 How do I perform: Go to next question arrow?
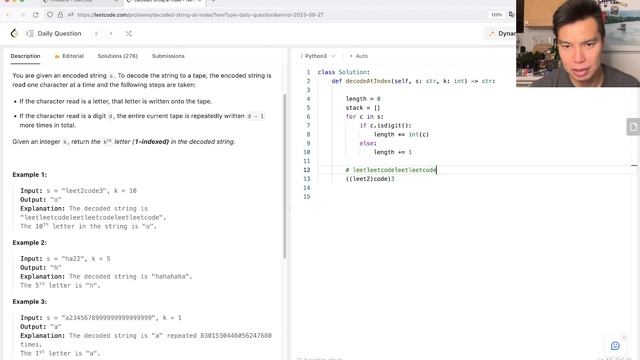(x=111, y=33)
